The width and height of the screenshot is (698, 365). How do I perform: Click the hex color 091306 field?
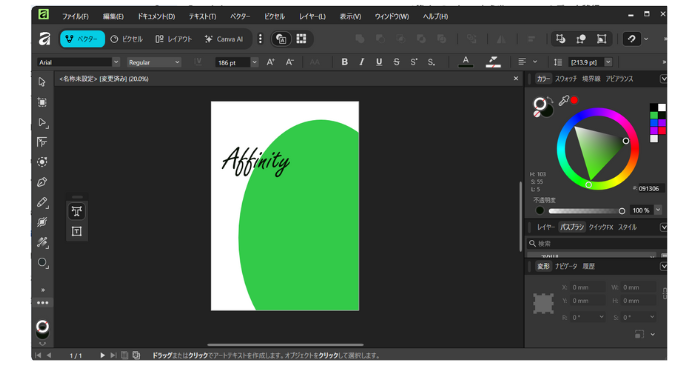click(651, 188)
